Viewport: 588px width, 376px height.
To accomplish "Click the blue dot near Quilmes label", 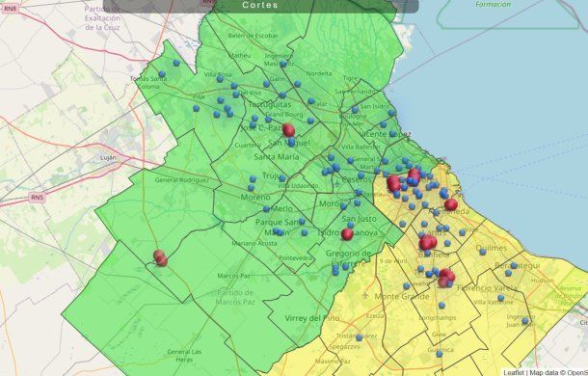I will click(483, 252).
